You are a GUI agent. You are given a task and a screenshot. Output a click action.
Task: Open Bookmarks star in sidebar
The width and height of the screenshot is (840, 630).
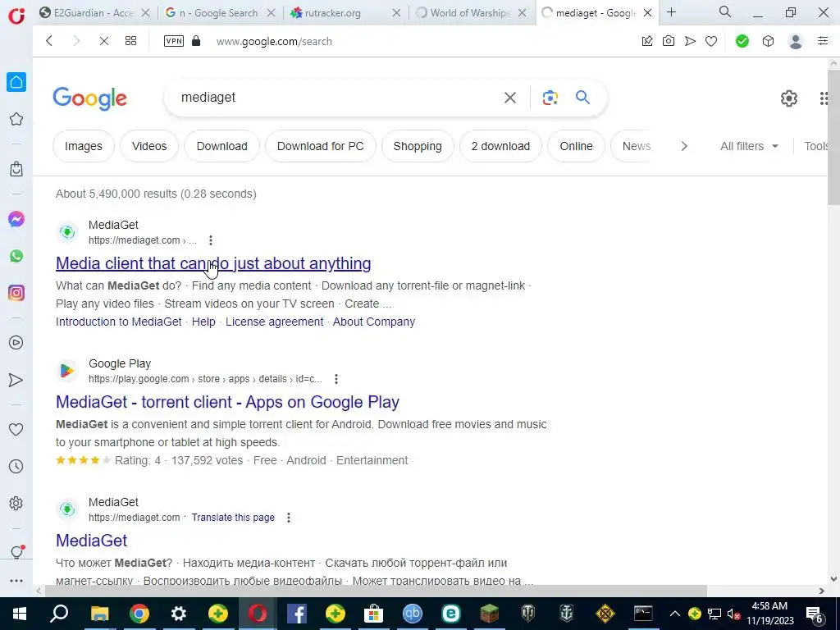pyautogui.click(x=16, y=119)
